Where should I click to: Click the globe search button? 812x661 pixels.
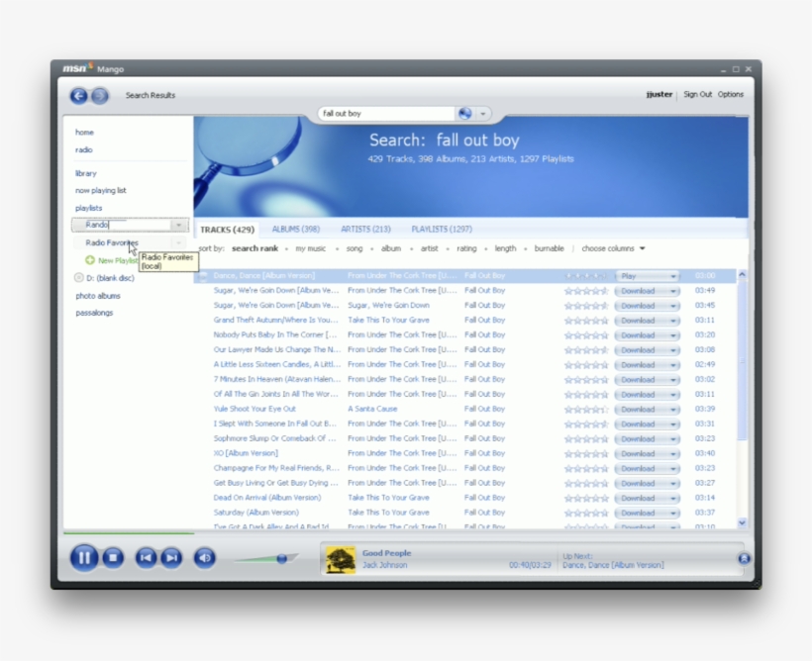pos(465,114)
